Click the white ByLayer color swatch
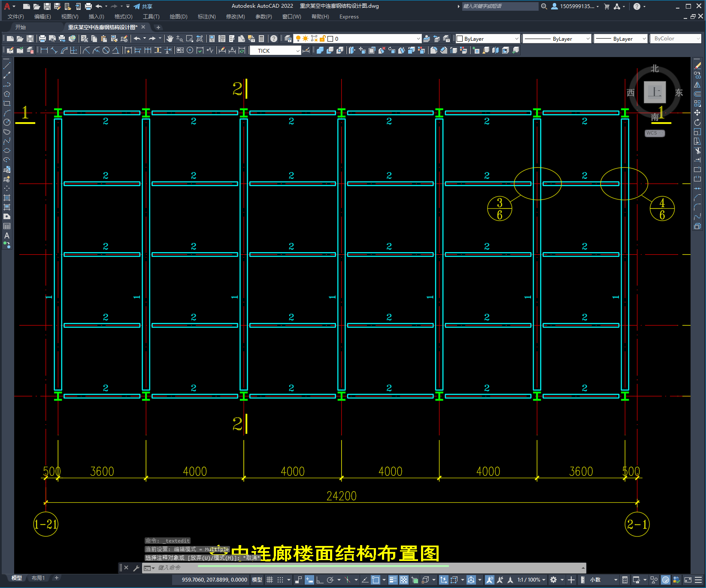Screen dimensions: 706x588 [460, 39]
